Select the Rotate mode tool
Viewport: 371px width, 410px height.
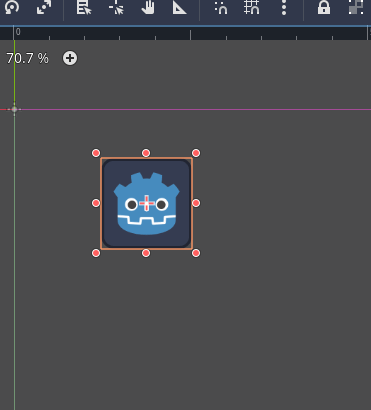tap(12, 7)
